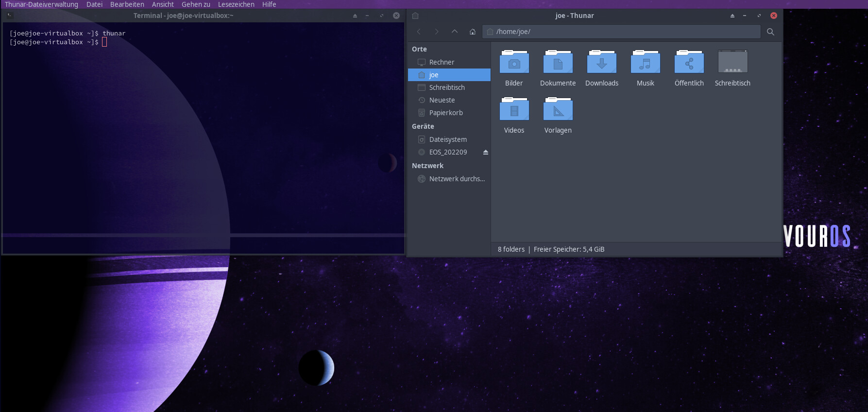The image size is (868, 412).
Task: Open the Schreibtisch folder icon in file view
Action: coord(732,62)
